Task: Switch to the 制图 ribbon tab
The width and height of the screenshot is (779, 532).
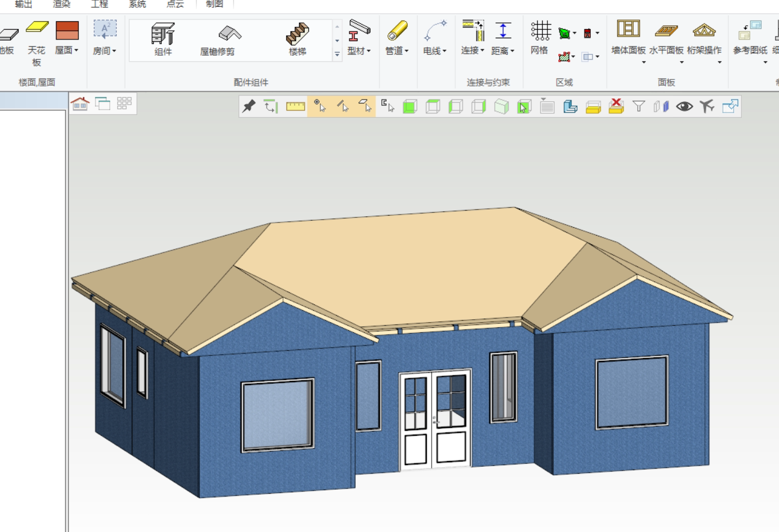Action: pos(214,4)
